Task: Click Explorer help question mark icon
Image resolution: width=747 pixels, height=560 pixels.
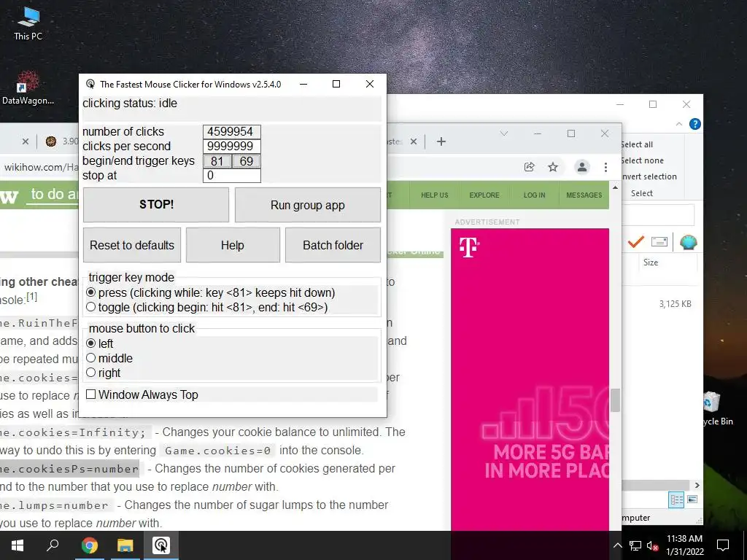Action: coord(695,124)
